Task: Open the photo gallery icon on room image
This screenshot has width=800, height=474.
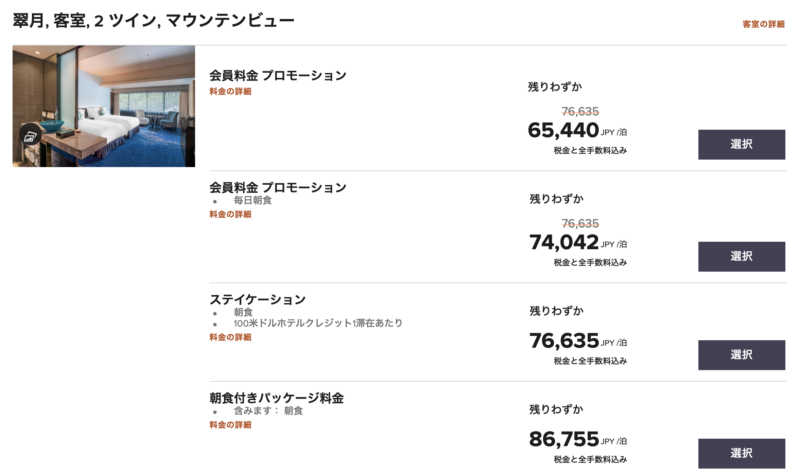Action: click(x=31, y=136)
